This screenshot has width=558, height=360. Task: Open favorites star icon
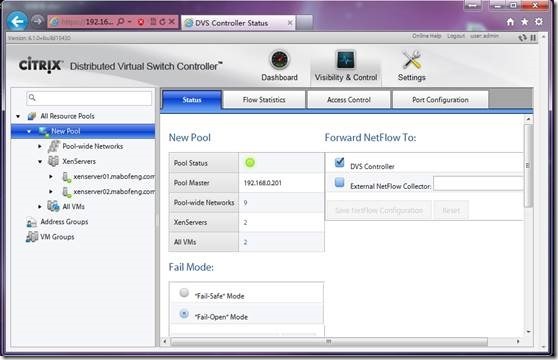point(525,22)
